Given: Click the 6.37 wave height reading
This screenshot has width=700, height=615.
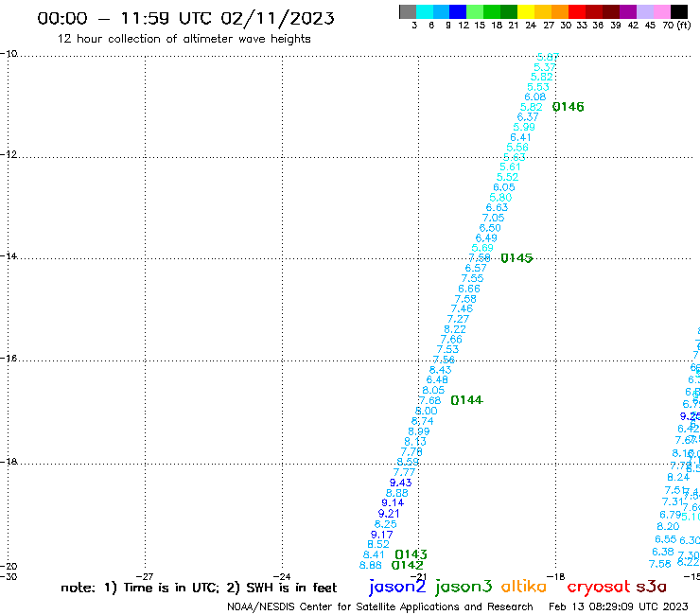Looking at the screenshot, I should [x=528, y=117].
